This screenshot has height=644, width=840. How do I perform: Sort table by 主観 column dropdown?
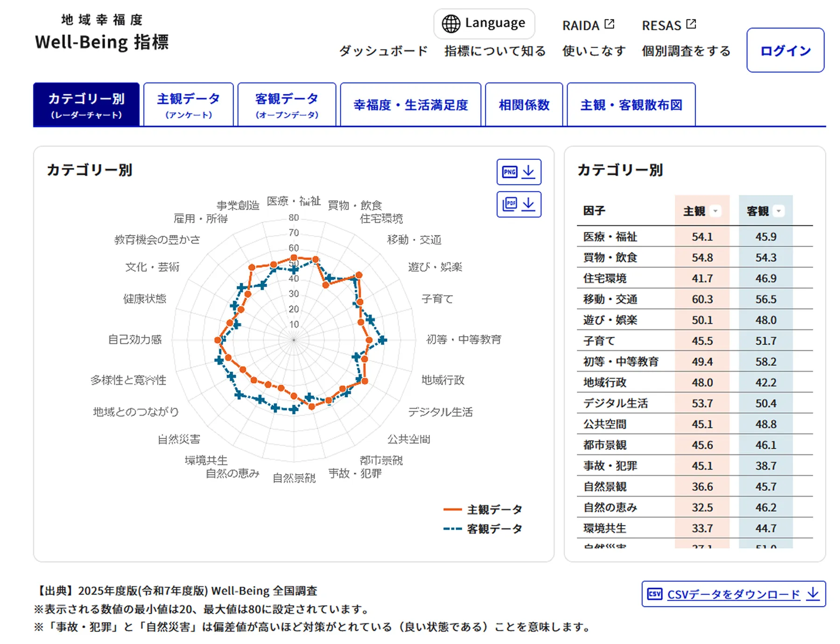(715, 211)
